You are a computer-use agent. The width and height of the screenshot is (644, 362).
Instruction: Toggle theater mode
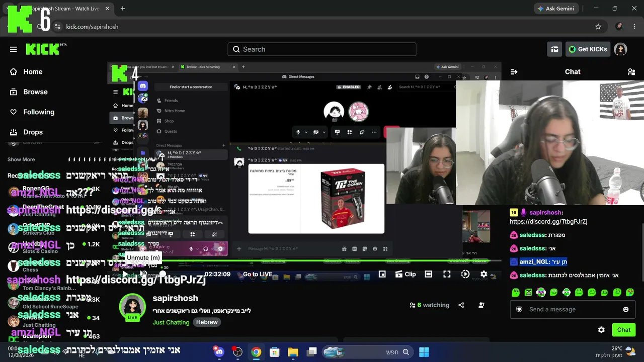pos(429,275)
